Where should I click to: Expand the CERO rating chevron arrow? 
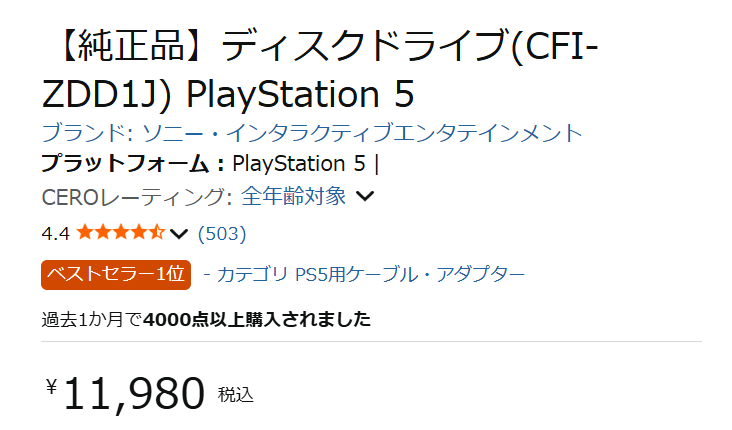365,196
